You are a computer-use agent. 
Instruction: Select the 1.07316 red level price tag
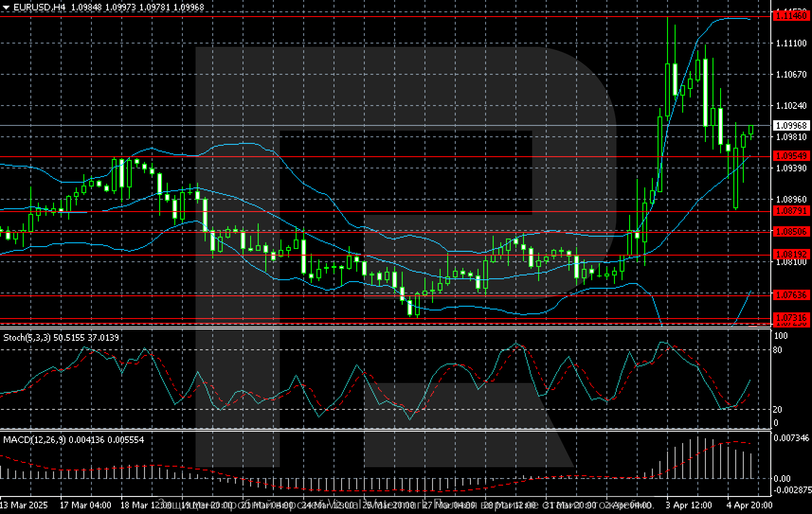791,317
